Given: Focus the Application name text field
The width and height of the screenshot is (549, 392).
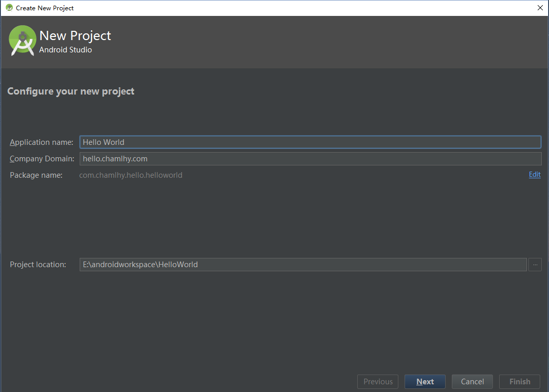Looking at the screenshot, I should (310, 142).
